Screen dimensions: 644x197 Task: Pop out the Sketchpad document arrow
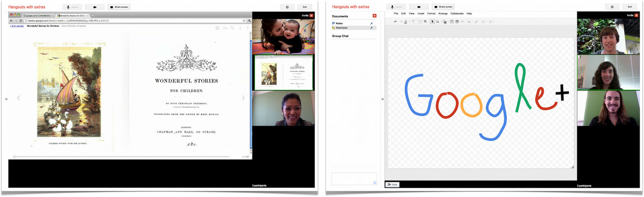coord(371,28)
